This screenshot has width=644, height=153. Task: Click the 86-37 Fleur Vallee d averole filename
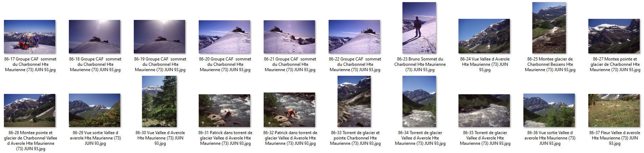614,138
